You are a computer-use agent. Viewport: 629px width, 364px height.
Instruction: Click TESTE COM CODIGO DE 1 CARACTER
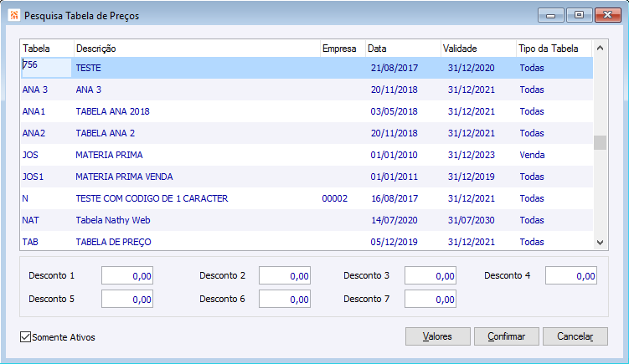[x=152, y=198]
